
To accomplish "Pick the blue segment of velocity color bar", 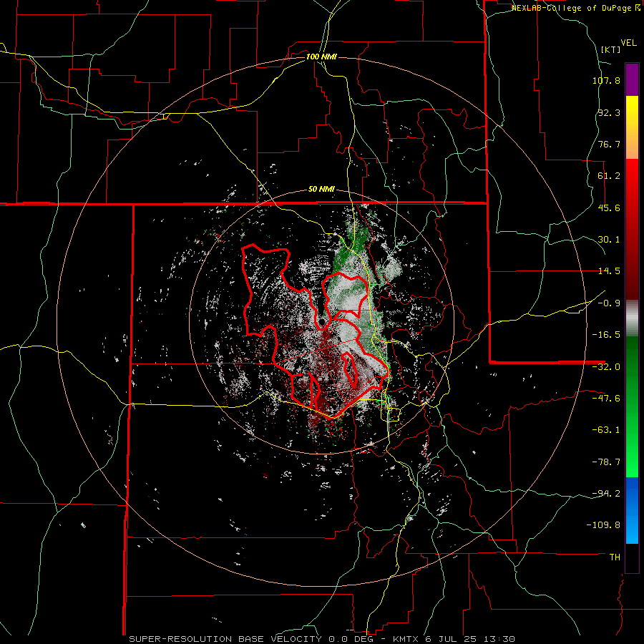I will coord(632,510).
